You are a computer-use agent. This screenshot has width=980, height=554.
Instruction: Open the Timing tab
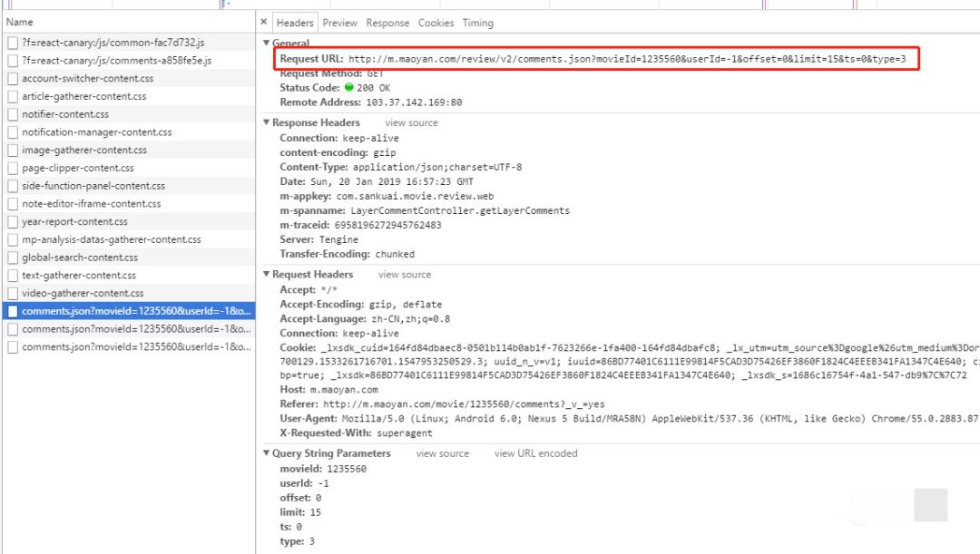477,23
